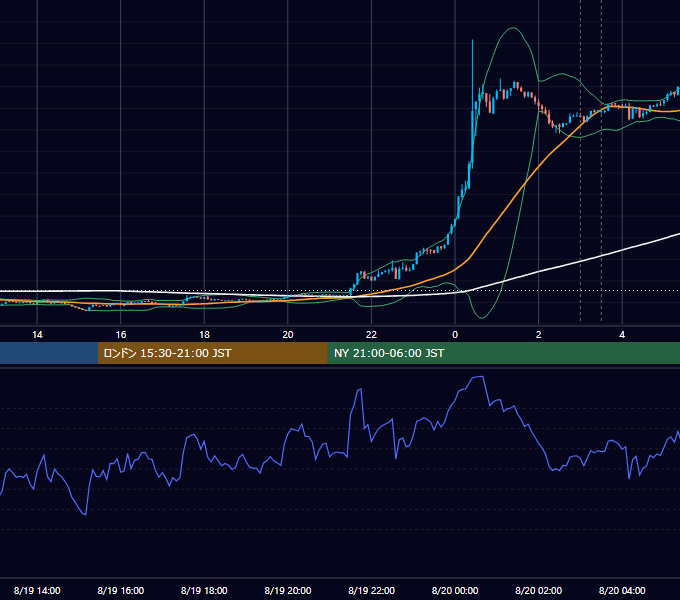Click the 8/19 22:00 time label
Viewport: 680px width, 600px height.
371,590
